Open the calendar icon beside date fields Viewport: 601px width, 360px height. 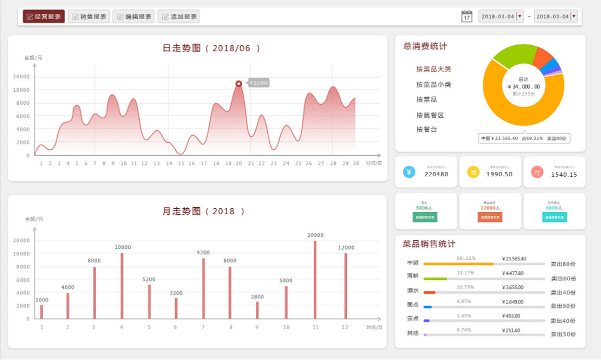[x=466, y=16]
